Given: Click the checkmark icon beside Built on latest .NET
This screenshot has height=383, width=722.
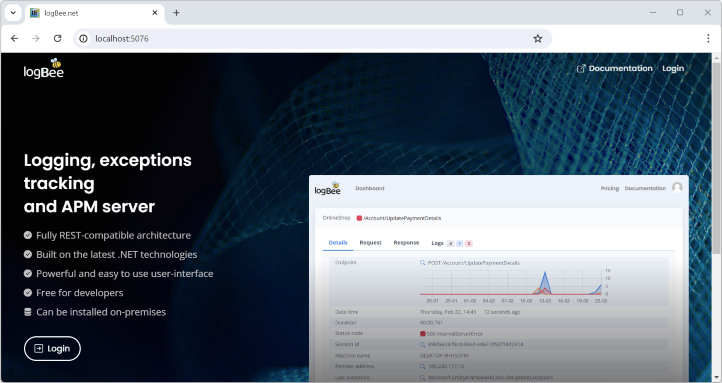Looking at the screenshot, I should [28, 255].
